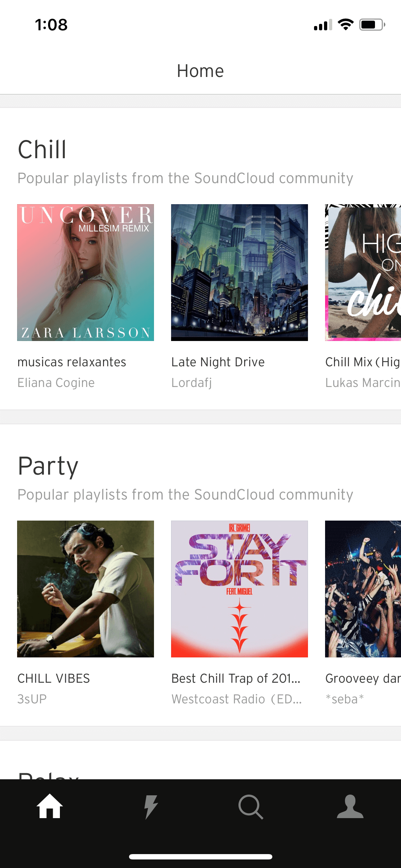Image resolution: width=401 pixels, height=868 pixels.
Task: Open the Stream lightning bolt tab
Action: coord(151,807)
